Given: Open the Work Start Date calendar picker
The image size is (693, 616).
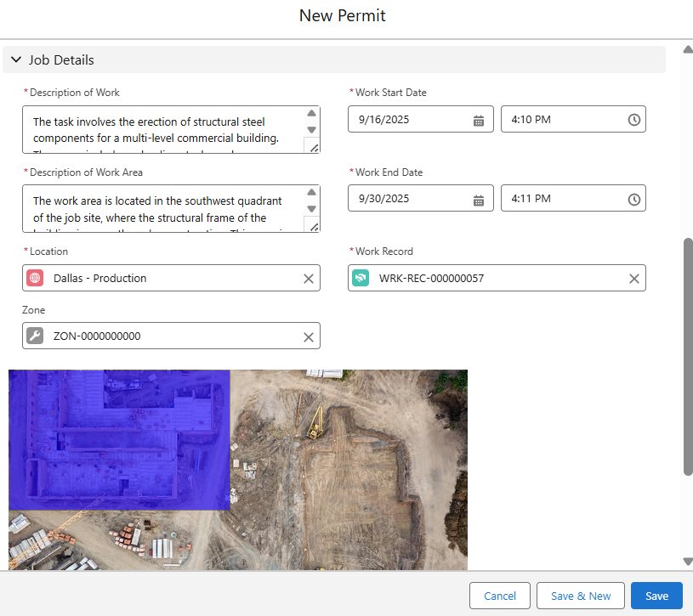Looking at the screenshot, I should (x=479, y=120).
